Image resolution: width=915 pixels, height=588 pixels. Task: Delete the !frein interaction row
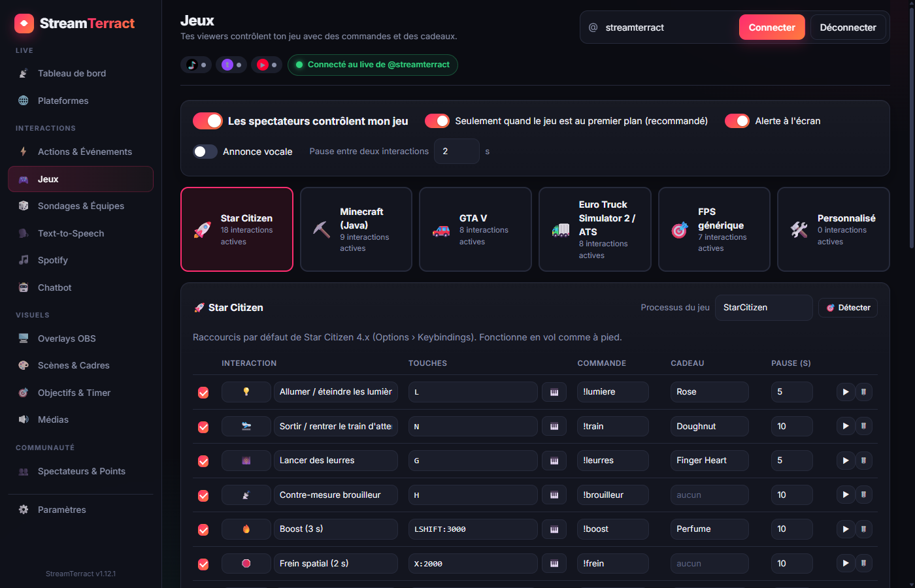pos(863,563)
